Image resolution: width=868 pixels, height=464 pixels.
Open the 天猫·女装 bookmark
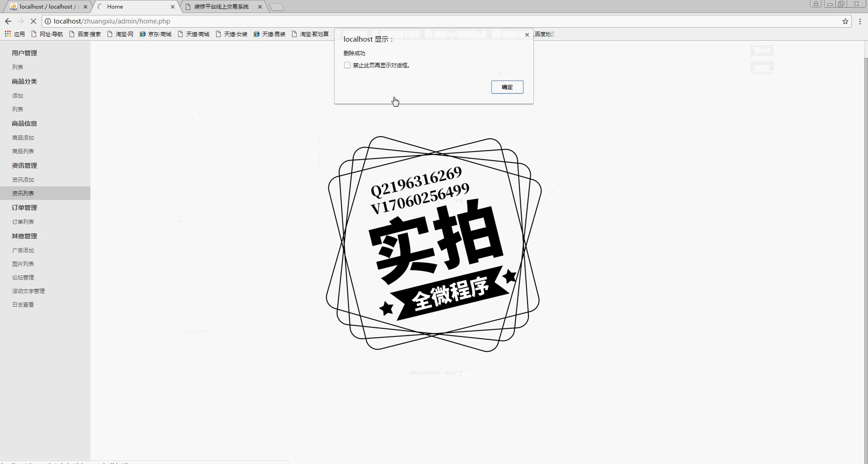[x=231, y=34]
